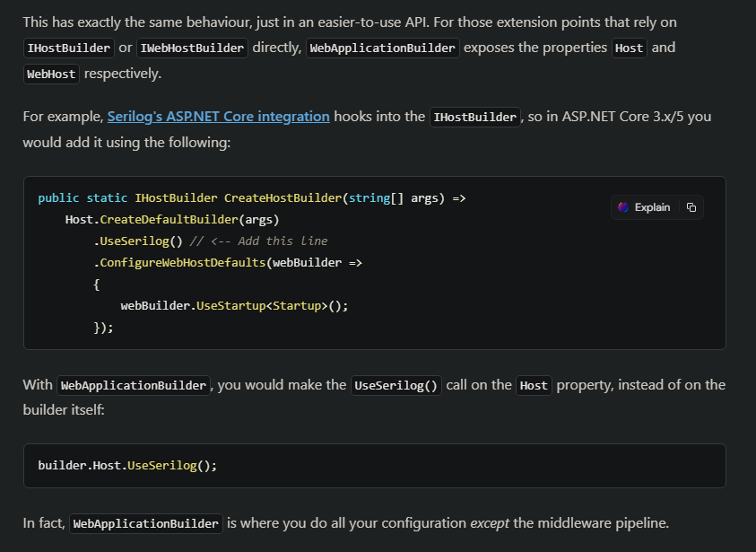The width and height of the screenshot is (756, 552).
Task: Click the Explain button label
Action: [652, 207]
